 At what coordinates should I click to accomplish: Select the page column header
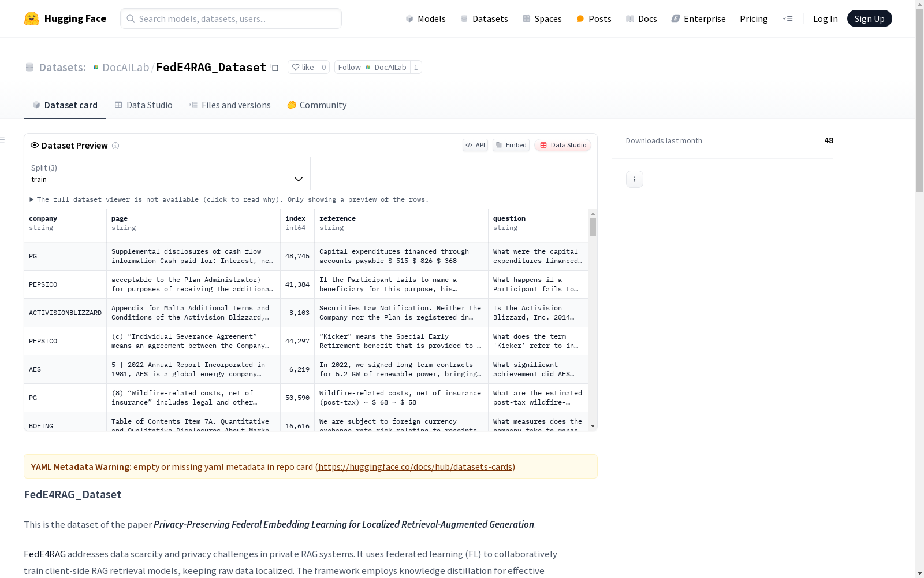tap(193, 225)
